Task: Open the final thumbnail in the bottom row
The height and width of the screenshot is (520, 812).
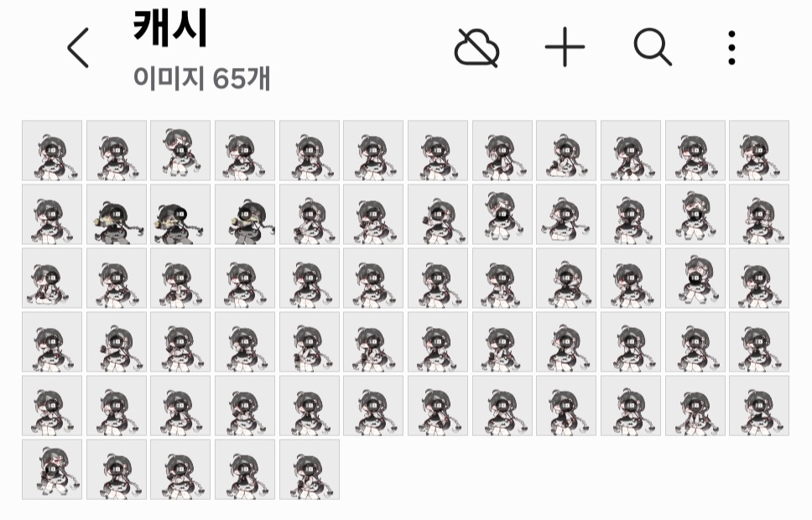Action: [310, 470]
